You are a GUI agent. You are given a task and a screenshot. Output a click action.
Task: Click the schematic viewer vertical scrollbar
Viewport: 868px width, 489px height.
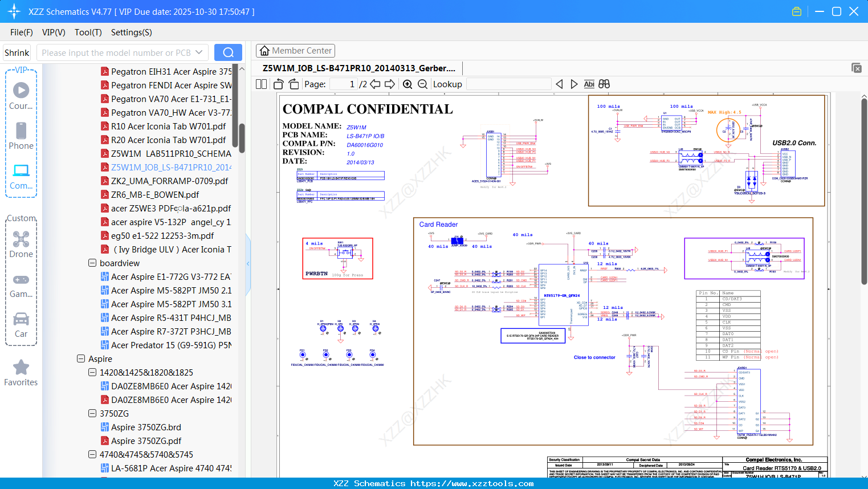click(864, 191)
